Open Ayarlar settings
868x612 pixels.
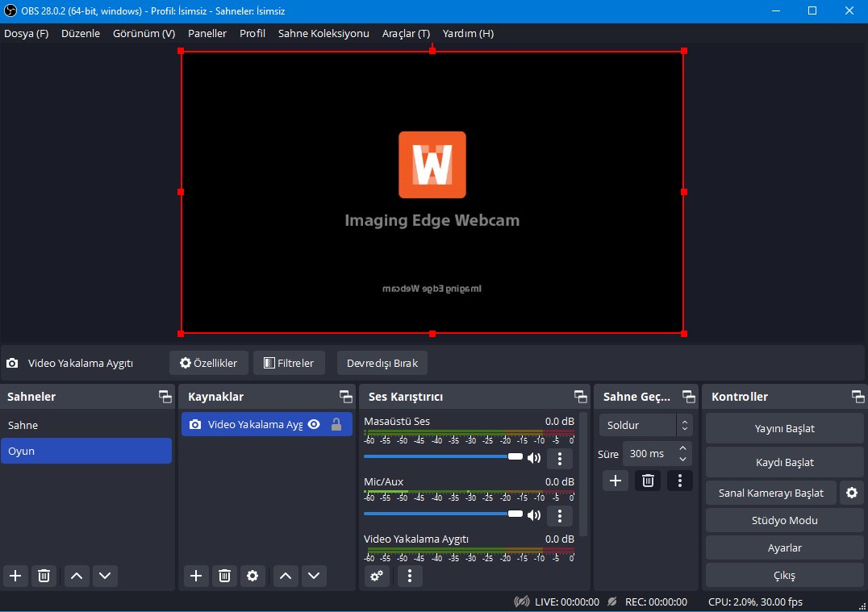point(784,547)
